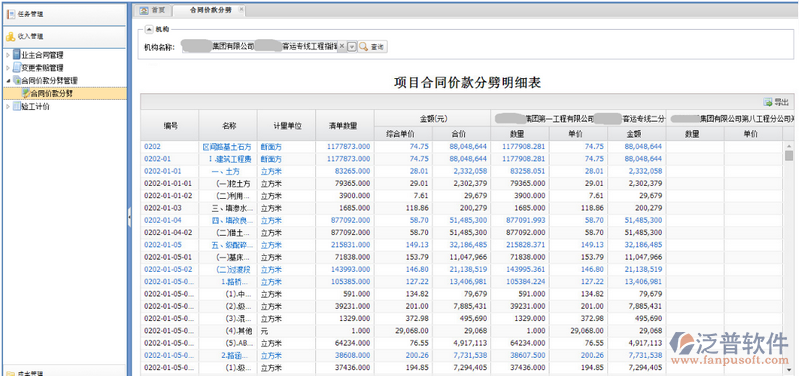Click the 0202-01-01 row code link

[x=163, y=171]
